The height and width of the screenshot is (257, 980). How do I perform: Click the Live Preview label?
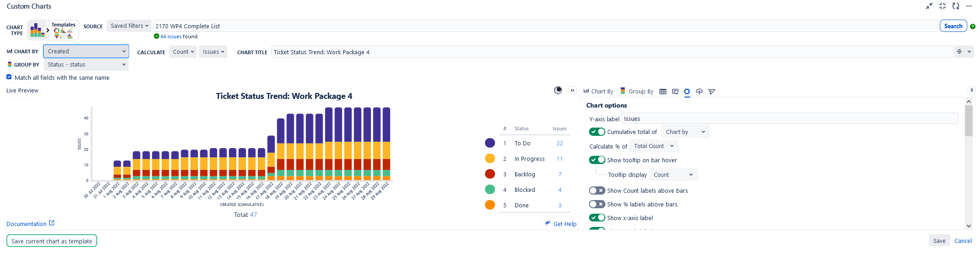pyautogui.click(x=22, y=90)
